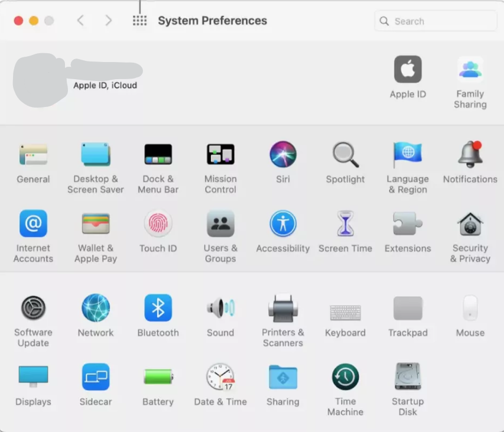Go forward with the right chevron
Viewport: 504px width, 432px height.
pos(109,21)
